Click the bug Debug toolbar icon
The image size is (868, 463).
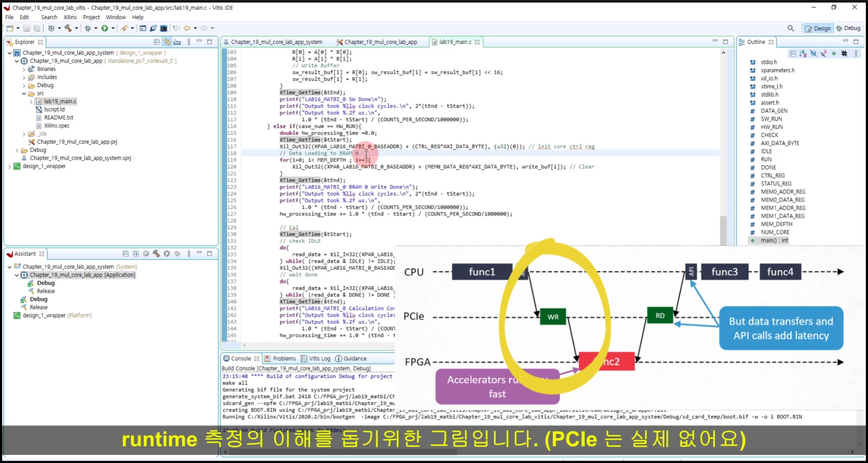click(88, 28)
